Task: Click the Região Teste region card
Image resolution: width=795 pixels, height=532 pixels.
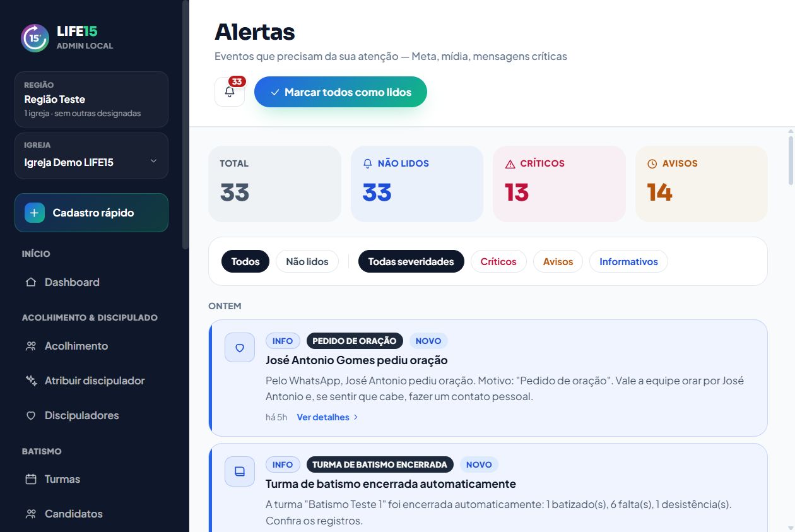Action: (x=91, y=99)
